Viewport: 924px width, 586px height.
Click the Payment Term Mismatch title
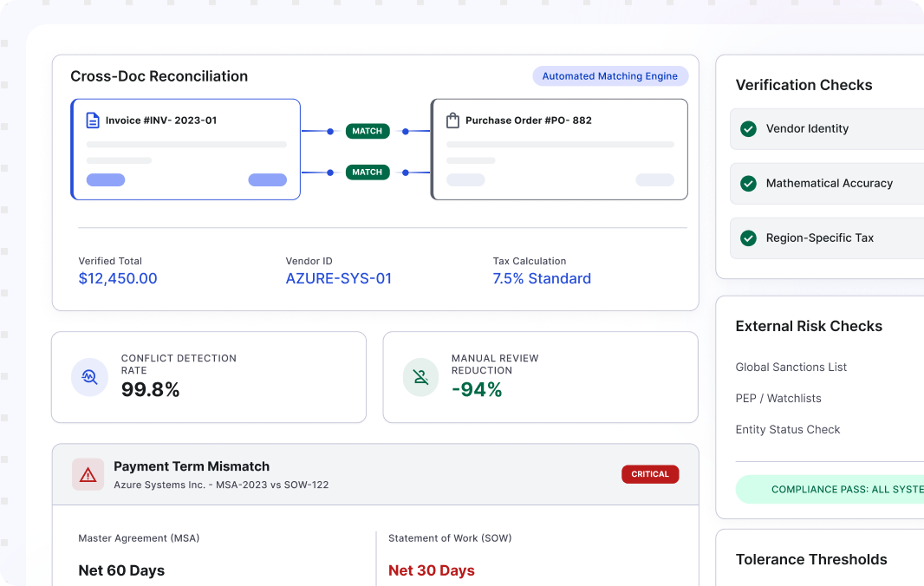tap(192, 466)
